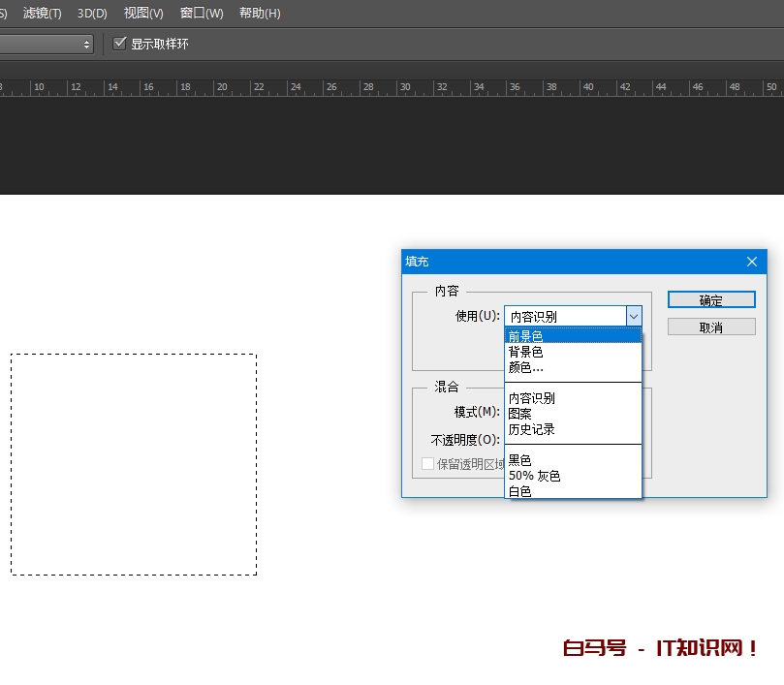The width and height of the screenshot is (784, 685).
Task: Open the 3D(D) menu
Action: 92,14
